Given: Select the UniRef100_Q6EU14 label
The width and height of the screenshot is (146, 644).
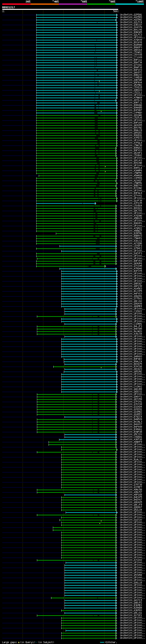Looking at the screenshot, I should coord(131,50).
